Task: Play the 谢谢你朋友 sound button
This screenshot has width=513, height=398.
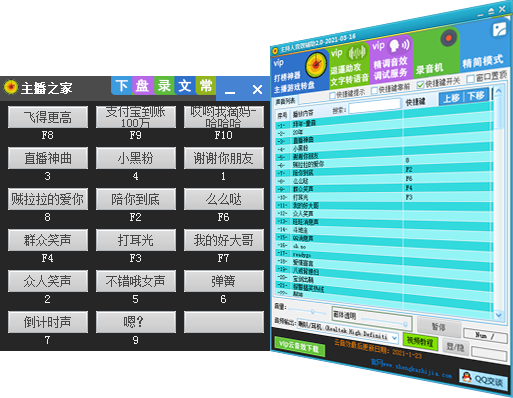Action: tap(224, 158)
